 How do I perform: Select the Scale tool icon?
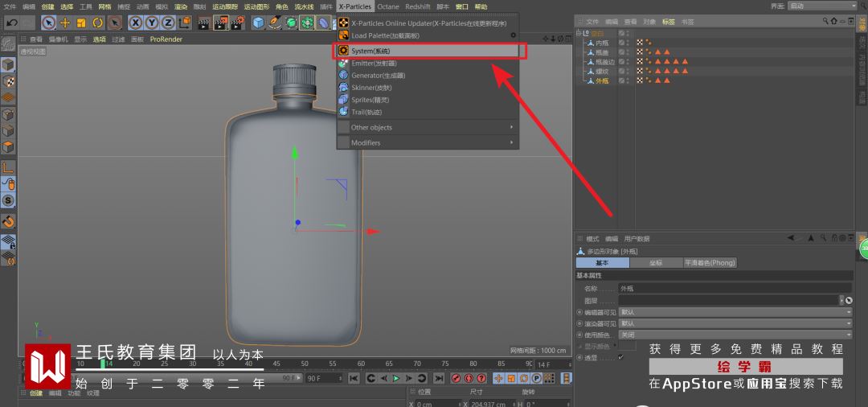tap(81, 23)
